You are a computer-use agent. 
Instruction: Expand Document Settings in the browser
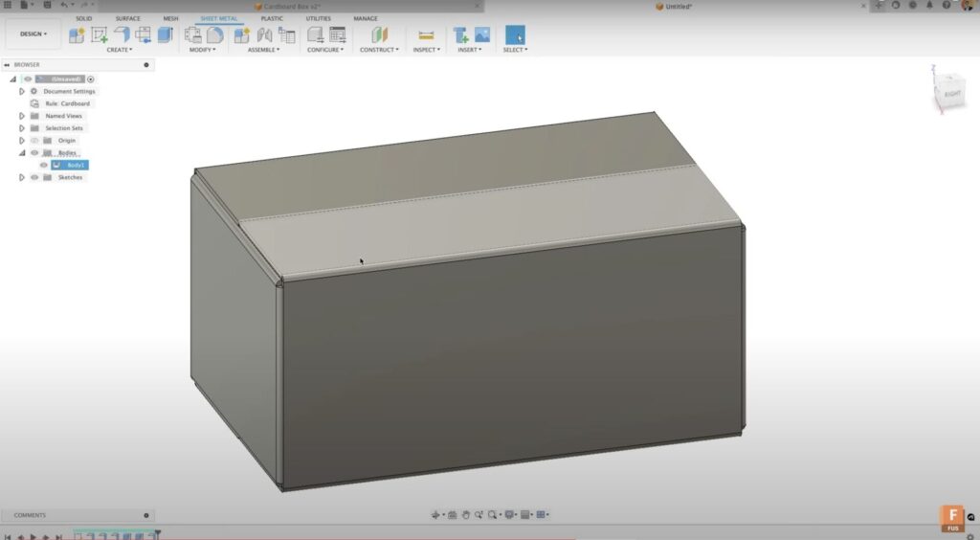point(22,91)
